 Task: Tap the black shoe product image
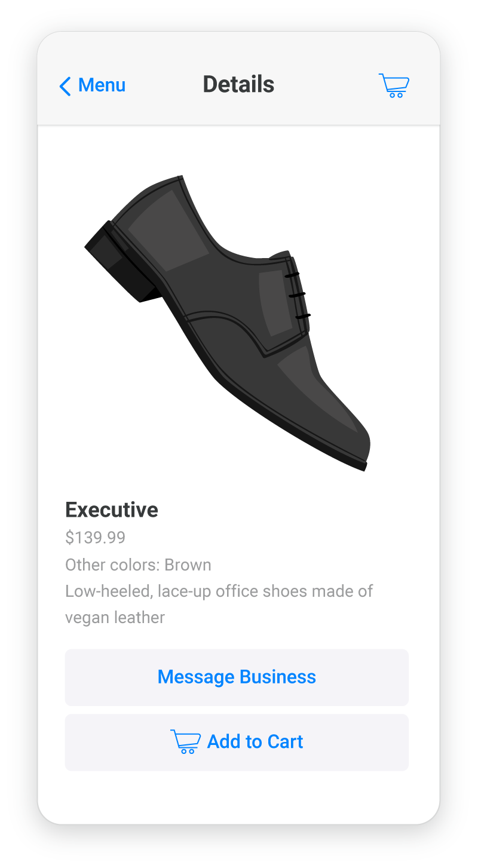click(x=228, y=323)
